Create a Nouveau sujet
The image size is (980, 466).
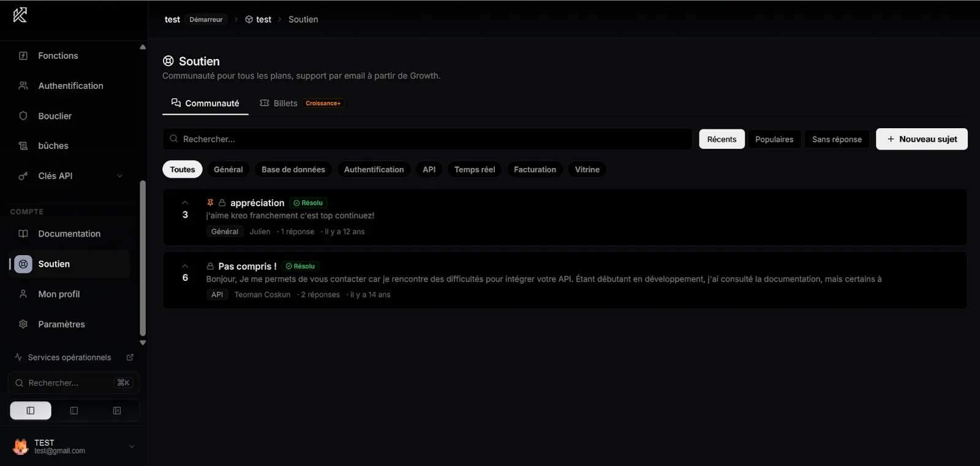[922, 139]
